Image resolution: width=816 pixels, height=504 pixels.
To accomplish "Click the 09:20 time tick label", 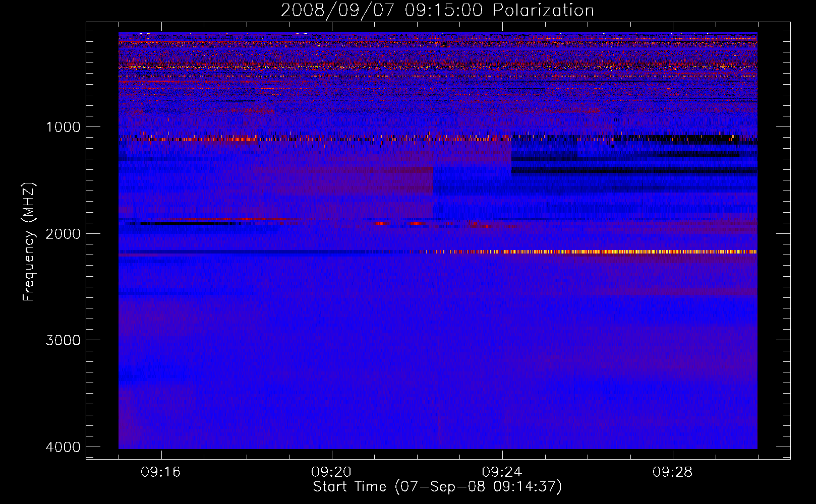I will 331,472.
